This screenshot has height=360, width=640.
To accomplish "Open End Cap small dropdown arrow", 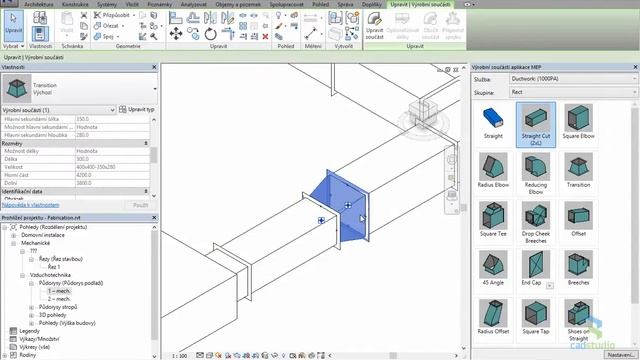I will (x=550, y=285).
